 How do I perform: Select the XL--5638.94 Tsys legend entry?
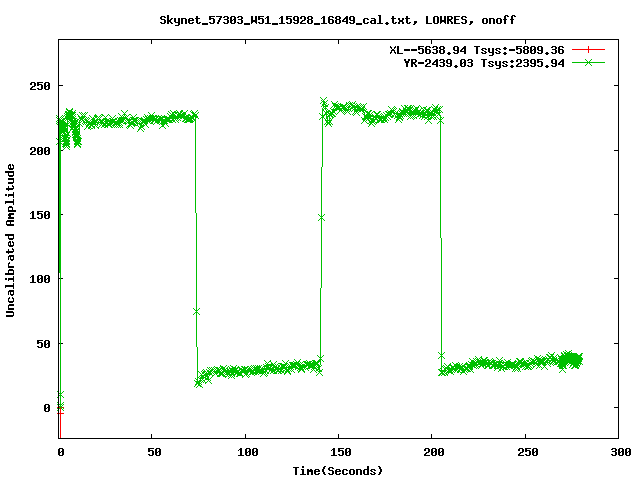click(477, 50)
